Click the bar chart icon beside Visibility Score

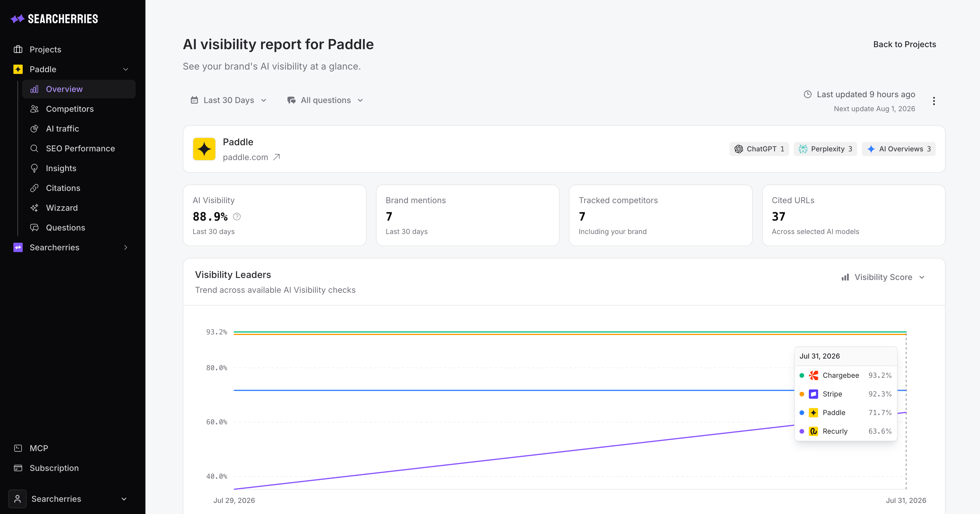[845, 277]
